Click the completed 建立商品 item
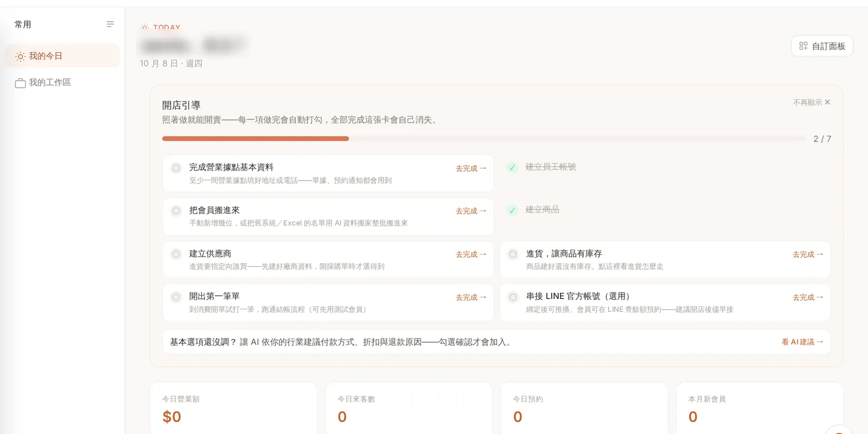Viewport: 868px width, 434px height. (x=542, y=209)
